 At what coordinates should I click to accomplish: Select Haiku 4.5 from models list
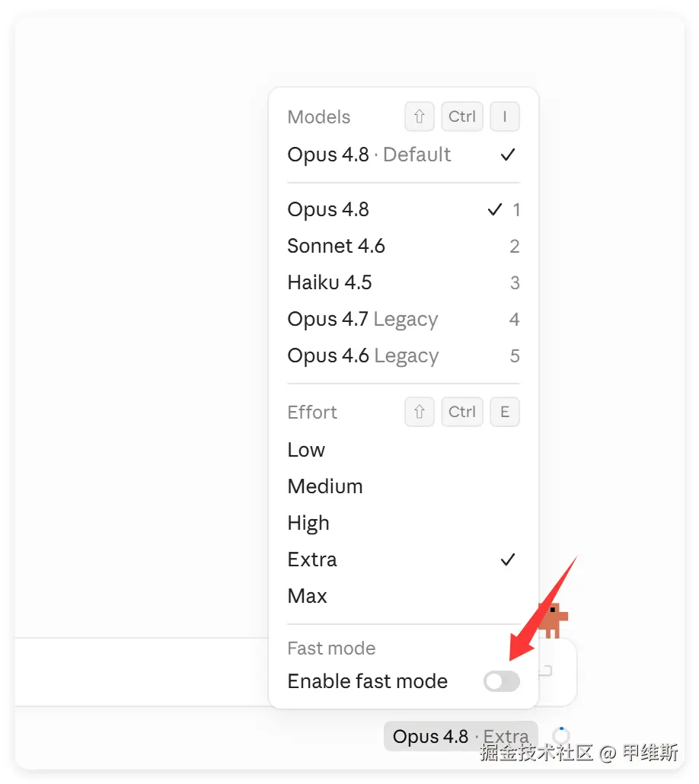pos(404,282)
